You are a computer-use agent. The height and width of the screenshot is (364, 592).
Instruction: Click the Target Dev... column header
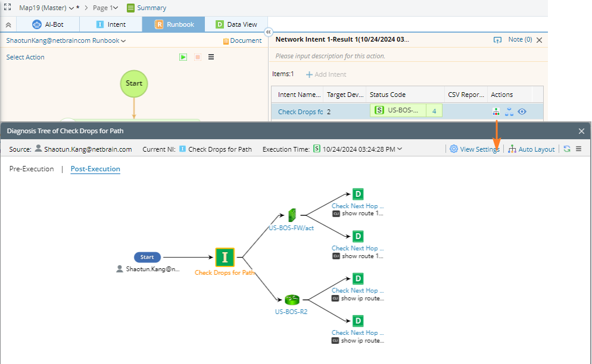point(345,95)
